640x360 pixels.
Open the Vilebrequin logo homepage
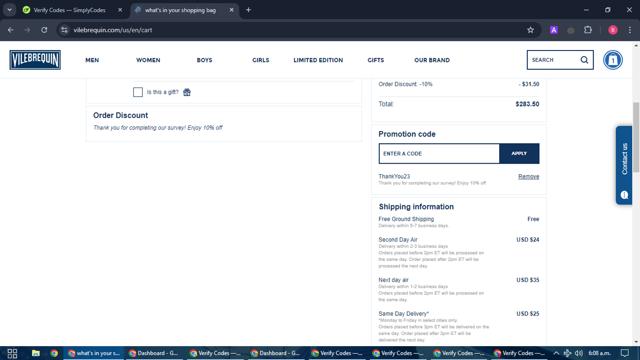pos(35,60)
